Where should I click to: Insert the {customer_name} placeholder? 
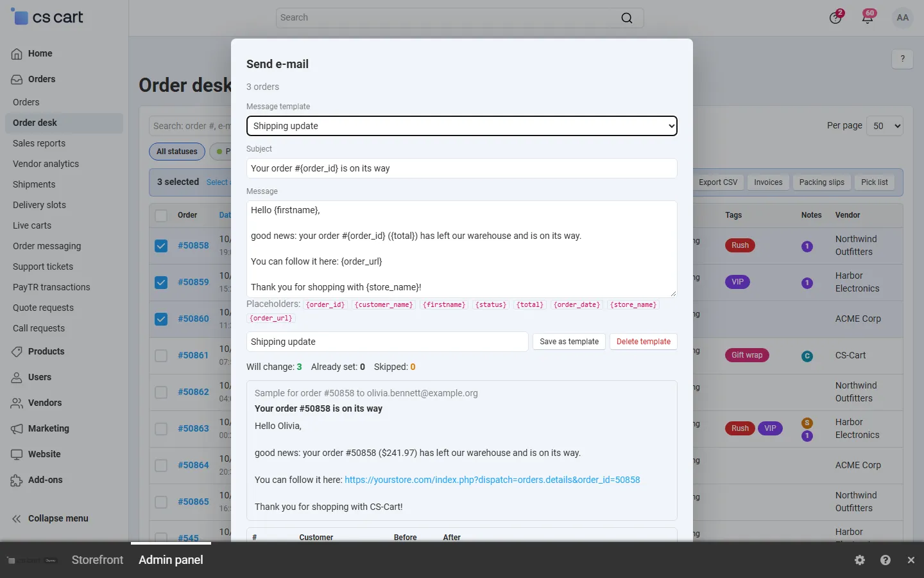click(384, 305)
